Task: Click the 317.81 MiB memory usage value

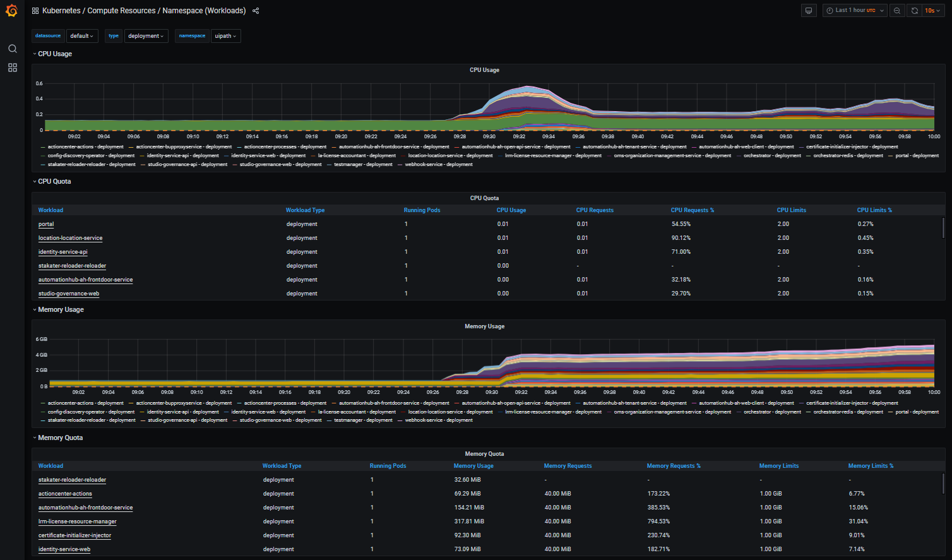Action: pos(468,521)
